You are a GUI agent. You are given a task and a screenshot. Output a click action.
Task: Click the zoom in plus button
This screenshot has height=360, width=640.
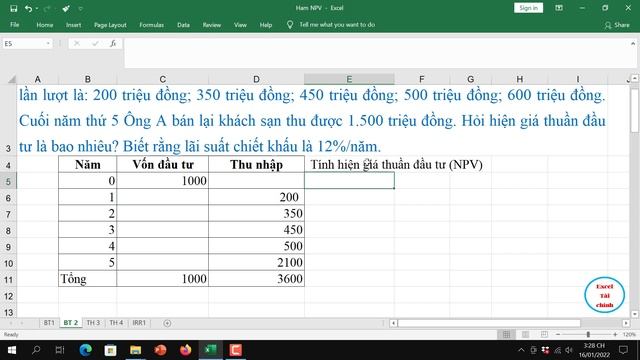[615, 335]
